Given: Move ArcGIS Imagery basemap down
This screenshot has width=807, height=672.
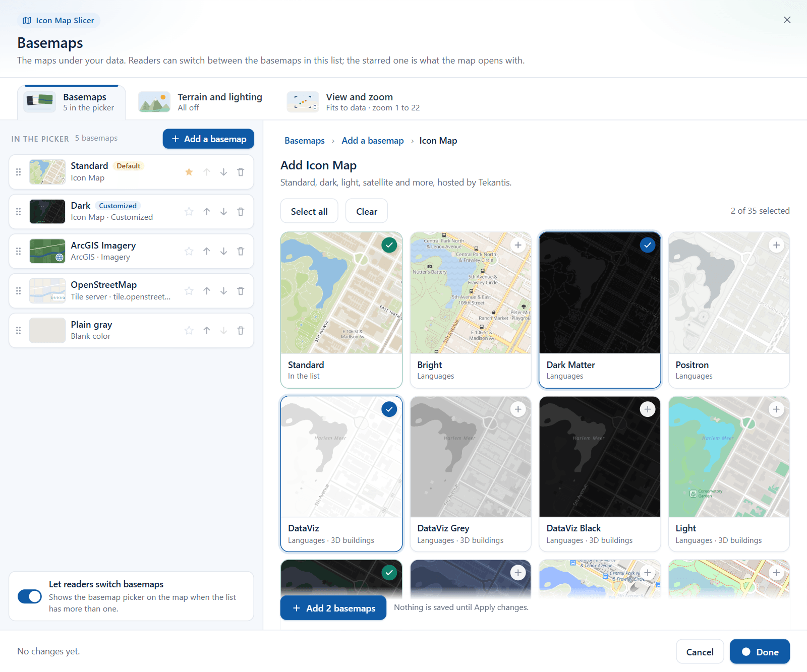Looking at the screenshot, I should 223,251.
